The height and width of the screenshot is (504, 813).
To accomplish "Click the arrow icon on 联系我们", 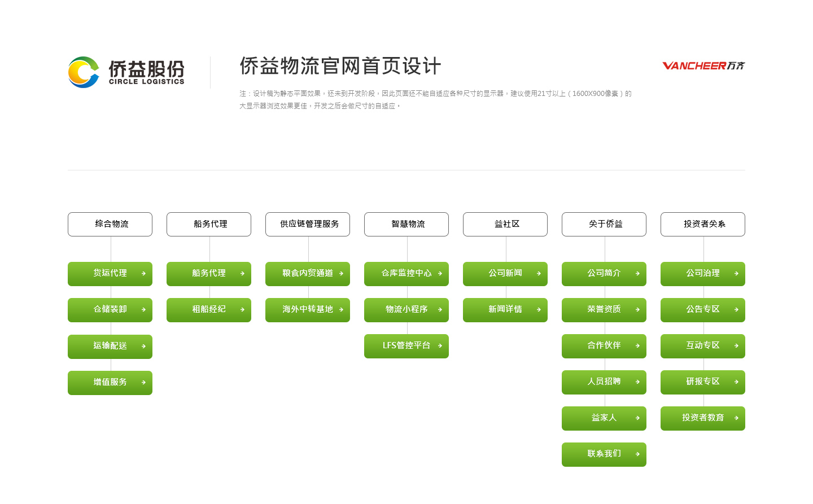I will (637, 454).
